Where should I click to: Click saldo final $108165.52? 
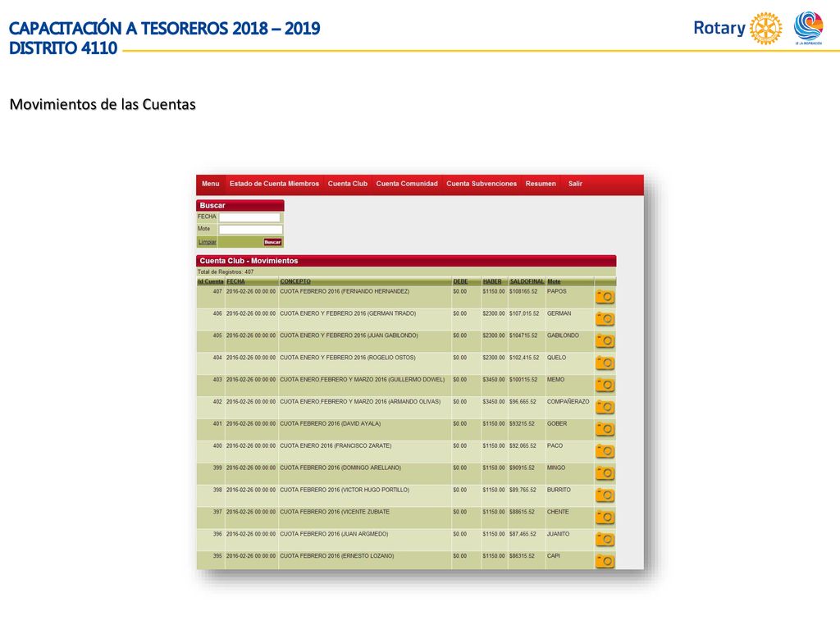click(x=523, y=291)
